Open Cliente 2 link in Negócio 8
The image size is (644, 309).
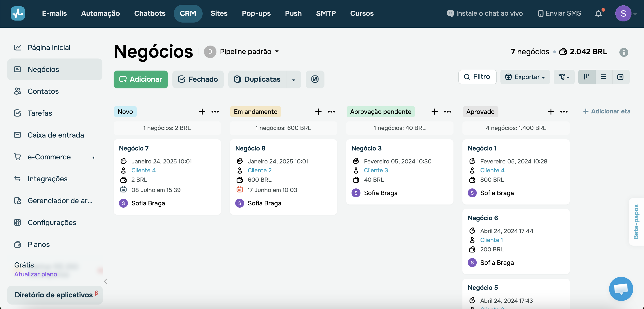click(x=259, y=170)
